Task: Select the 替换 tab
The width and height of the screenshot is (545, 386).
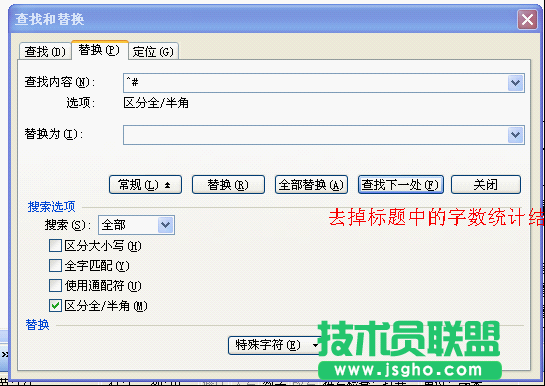Action: 99,50
